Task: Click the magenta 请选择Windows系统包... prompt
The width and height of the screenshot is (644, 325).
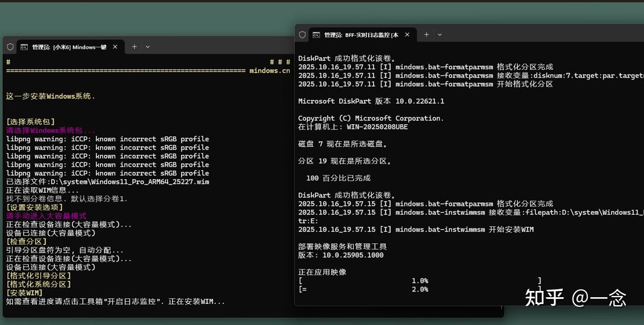Action: click(x=51, y=130)
